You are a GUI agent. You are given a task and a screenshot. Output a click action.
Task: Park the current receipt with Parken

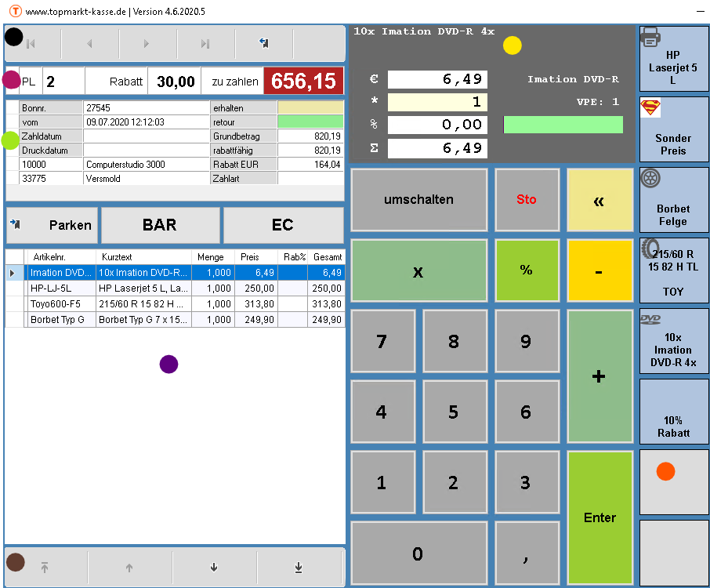52,225
